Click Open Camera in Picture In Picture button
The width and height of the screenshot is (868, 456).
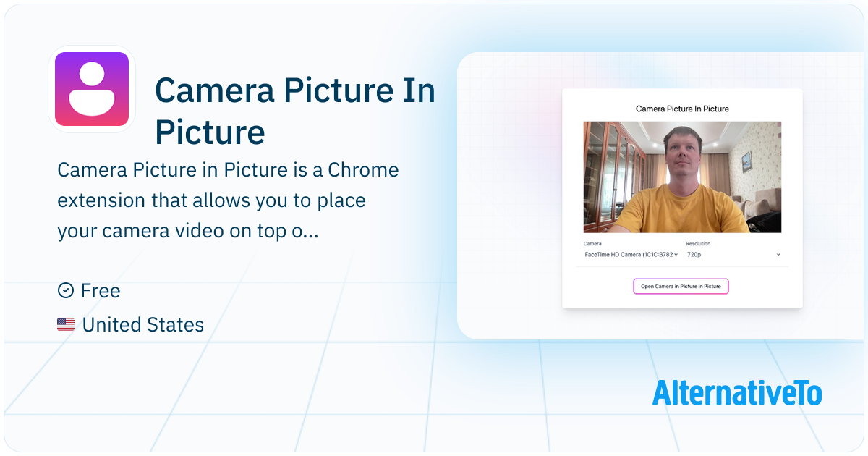point(681,287)
